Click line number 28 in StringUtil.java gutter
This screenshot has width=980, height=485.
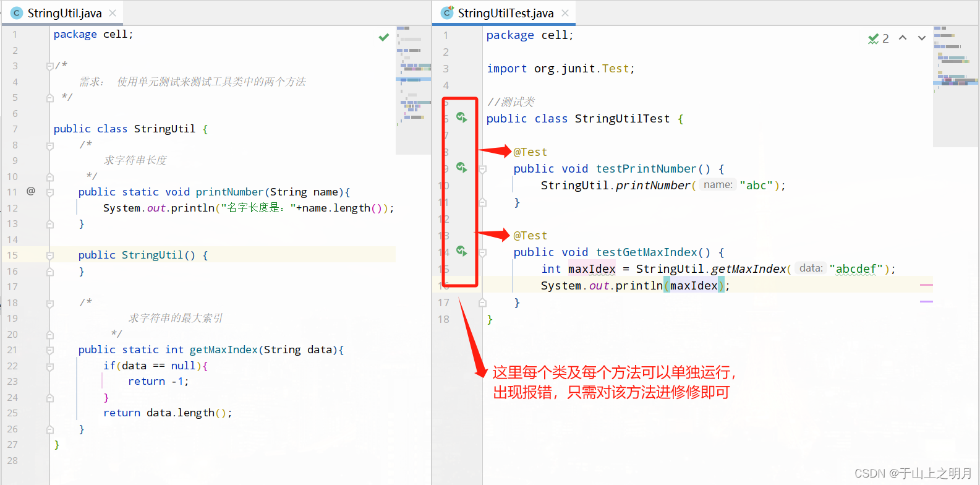click(x=12, y=461)
